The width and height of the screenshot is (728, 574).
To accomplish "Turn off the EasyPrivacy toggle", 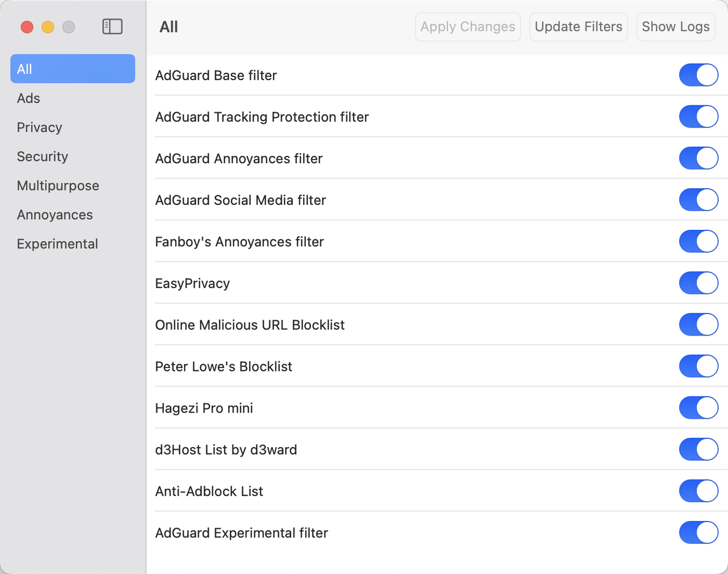I will (698, 283).
